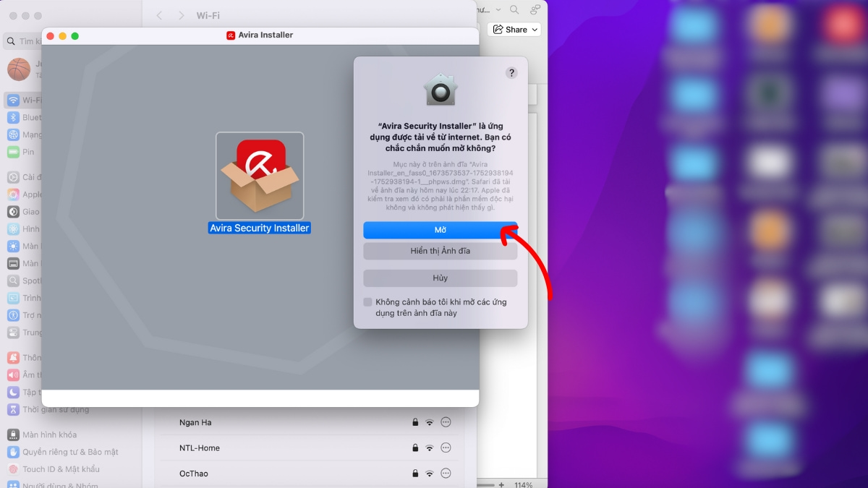Open the Share dropdown in the rear window
The height and width of the screenshot is (488, 868).
pos(516,30)
